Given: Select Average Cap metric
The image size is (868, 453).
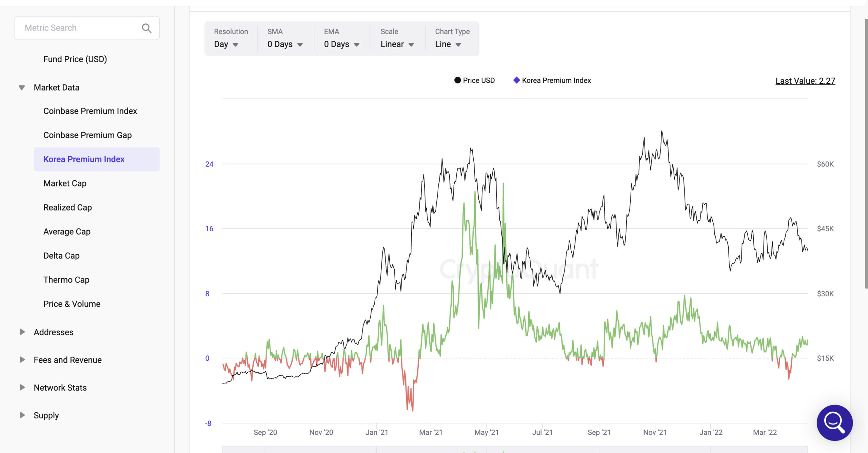Looking at the screenshot, I should (x=67, y=231).
